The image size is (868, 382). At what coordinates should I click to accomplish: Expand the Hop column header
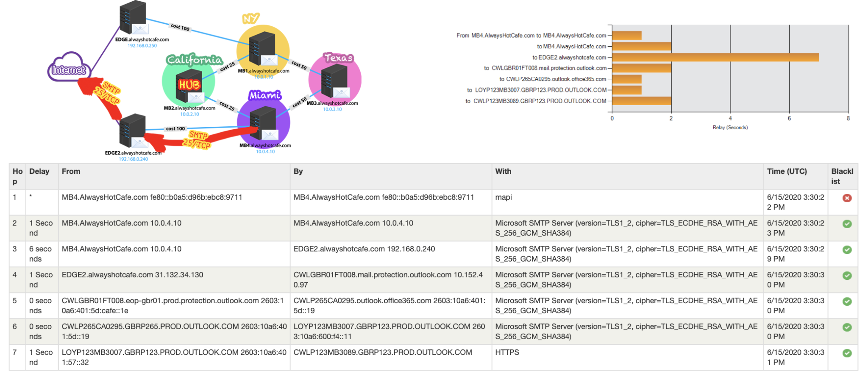click(16, 176)
